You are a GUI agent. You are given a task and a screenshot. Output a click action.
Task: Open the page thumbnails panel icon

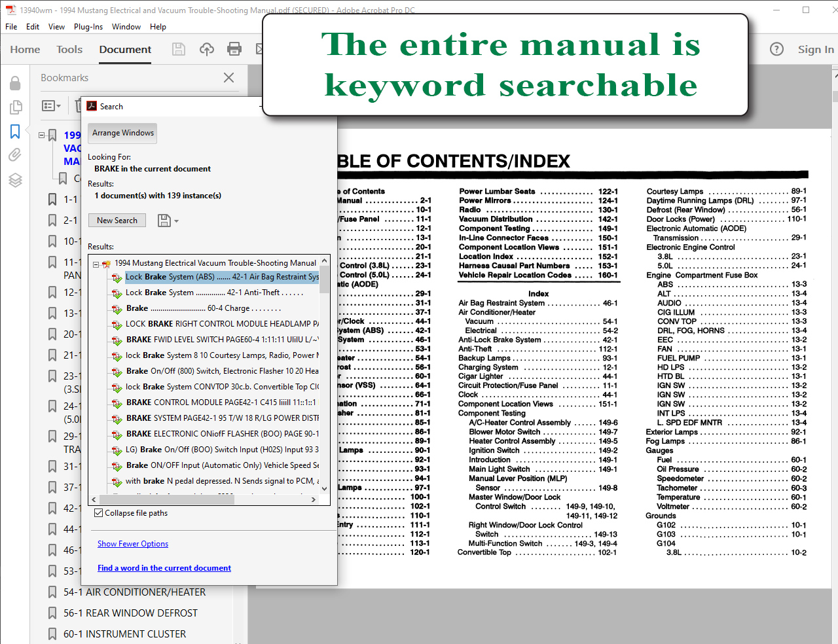tap(16, 107)
